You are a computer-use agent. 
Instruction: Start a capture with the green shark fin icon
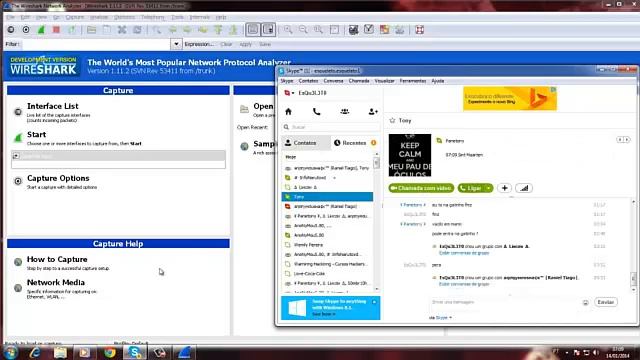click(x=41, y=30)
